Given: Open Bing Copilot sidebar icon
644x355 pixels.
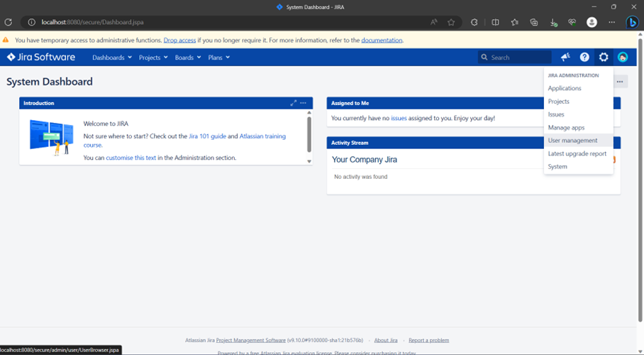Looking at the screenshot, I should (632, 22).
